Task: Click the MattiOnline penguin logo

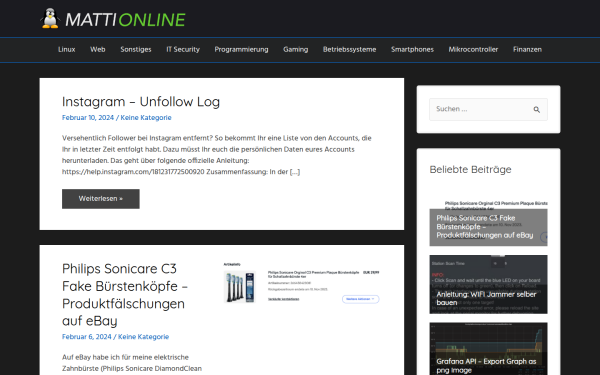Action: 50,18
